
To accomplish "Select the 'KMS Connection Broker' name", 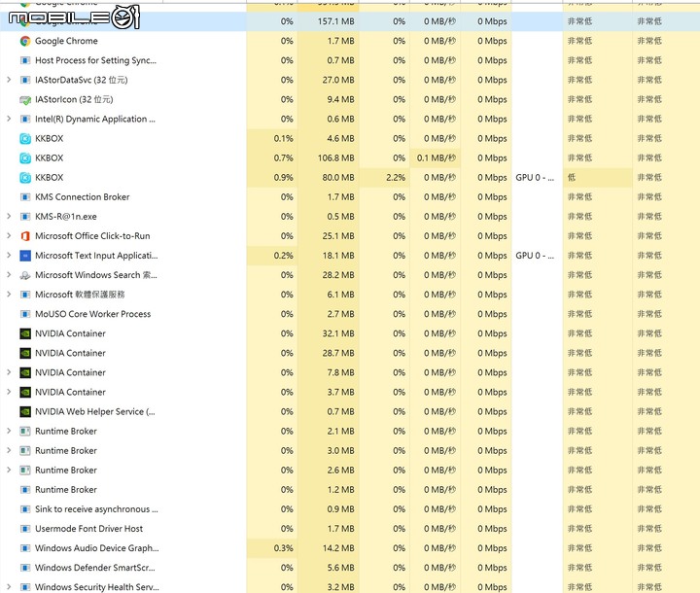I will click(x=82, y=197).
